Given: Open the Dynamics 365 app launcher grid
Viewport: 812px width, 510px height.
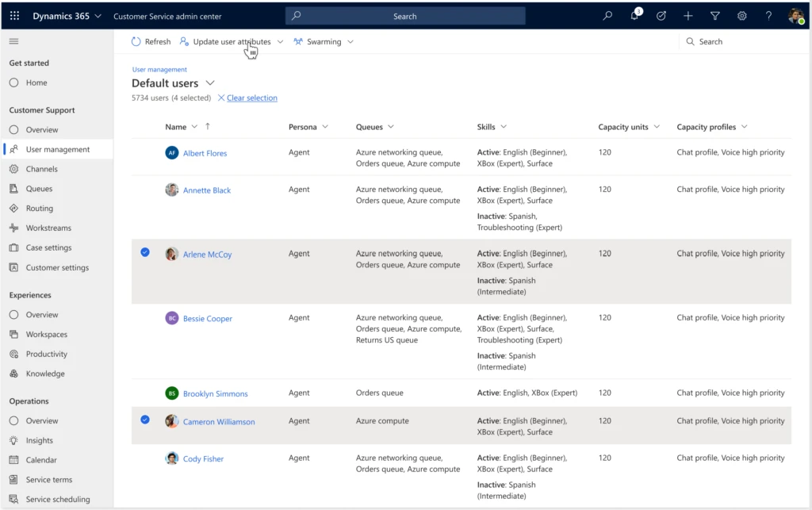Looking at the screenshot, I should 14,16.
